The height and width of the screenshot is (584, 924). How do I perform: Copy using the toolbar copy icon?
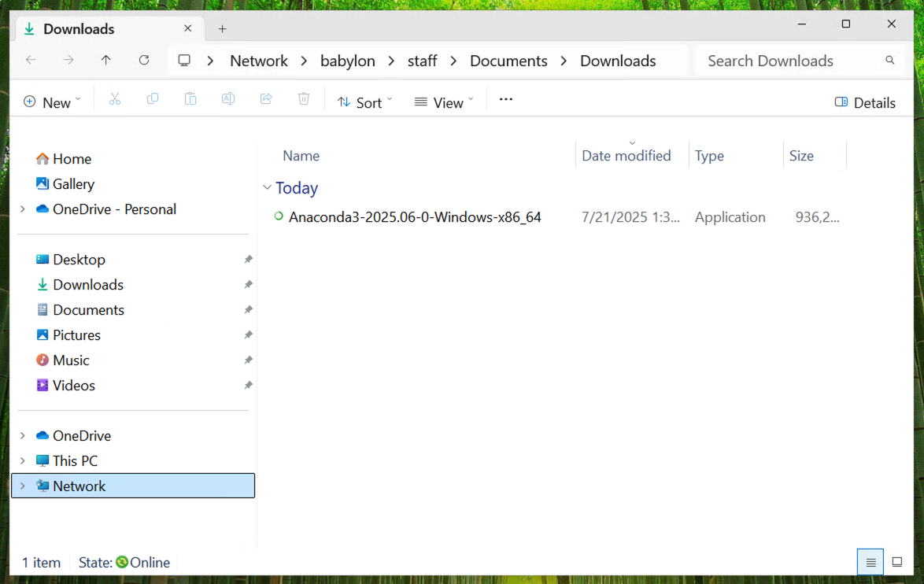pos(153,99)
